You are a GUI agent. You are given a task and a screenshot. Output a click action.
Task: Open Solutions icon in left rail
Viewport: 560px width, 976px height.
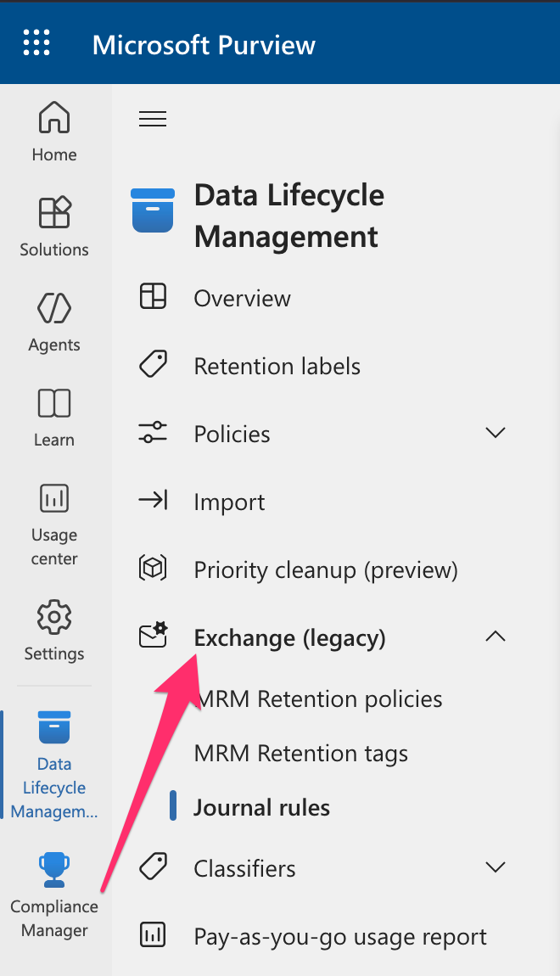(54, 212)
